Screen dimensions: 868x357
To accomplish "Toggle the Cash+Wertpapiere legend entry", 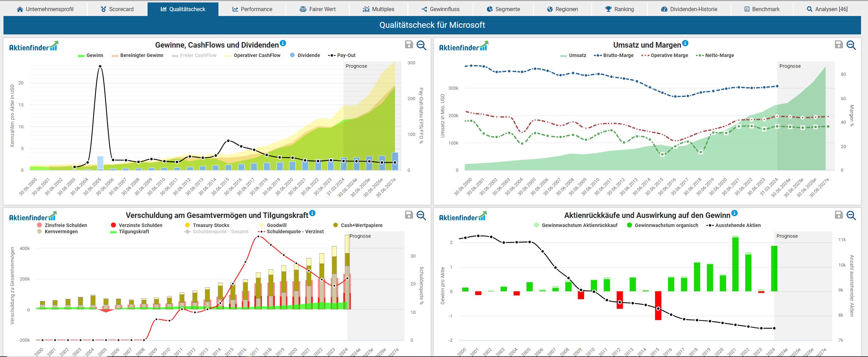I will 358,225.
